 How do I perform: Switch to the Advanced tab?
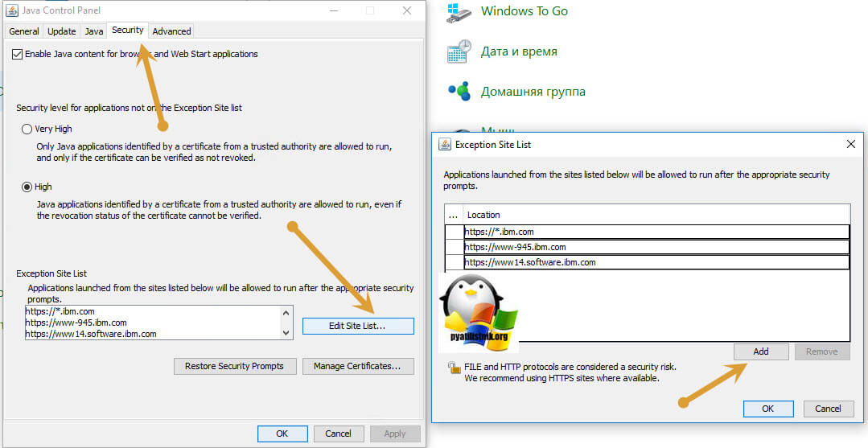(x=171, y=31)
